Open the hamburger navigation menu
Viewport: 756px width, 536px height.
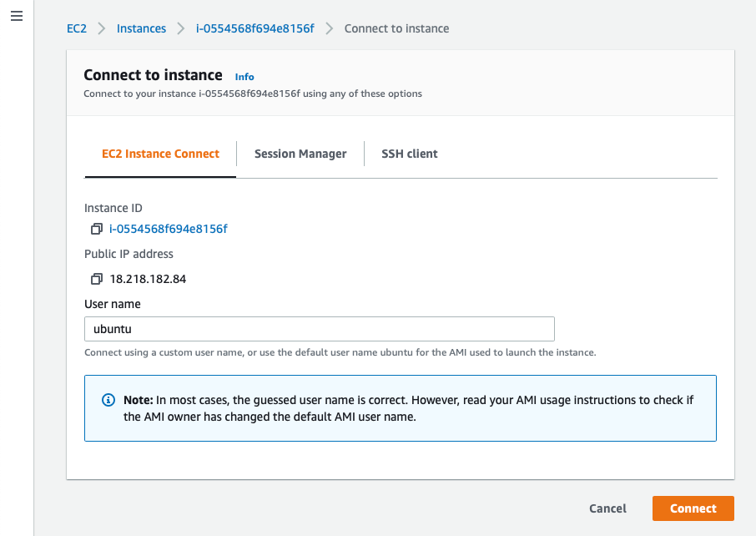pyautogui.click(x=17, y=16)
